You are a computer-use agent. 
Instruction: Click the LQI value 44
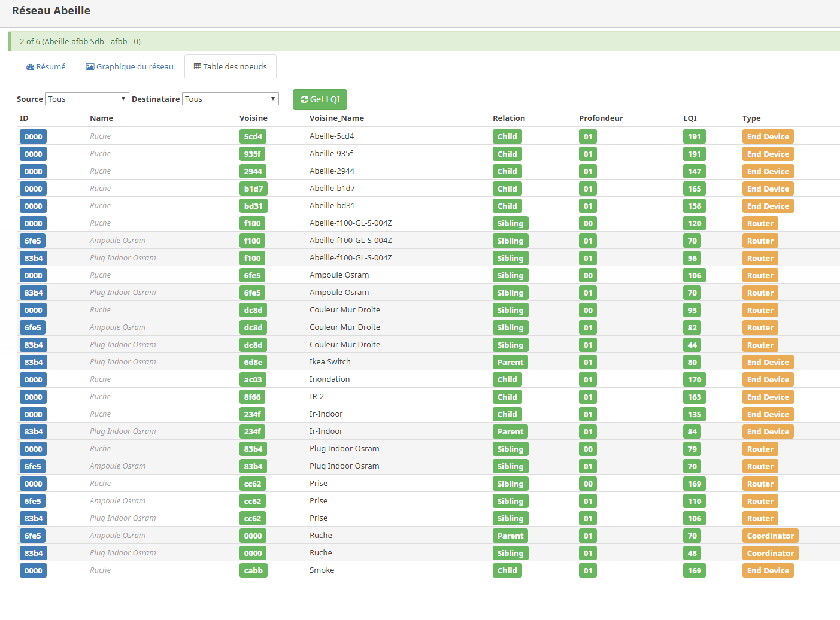(x=692, y=345)
